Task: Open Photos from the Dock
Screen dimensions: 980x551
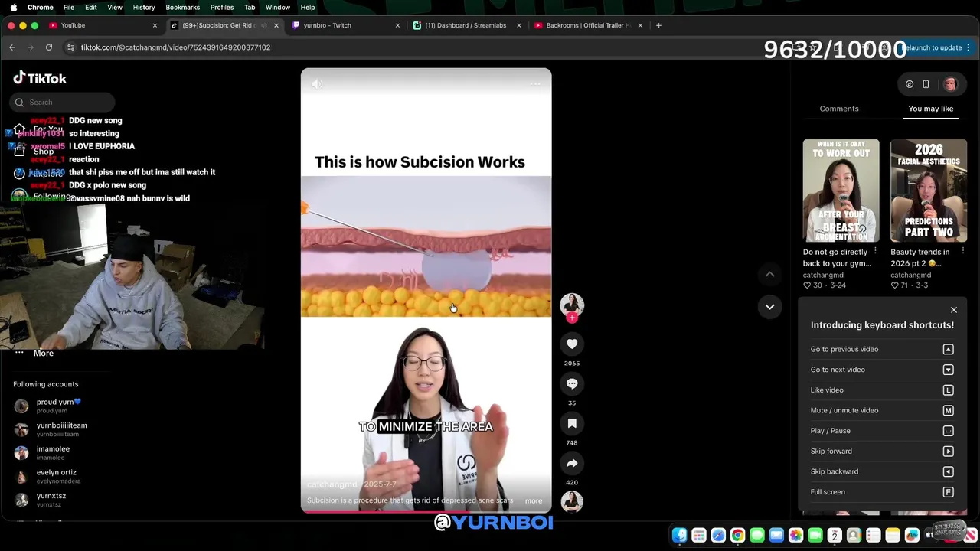Action: tap(795, 536)
